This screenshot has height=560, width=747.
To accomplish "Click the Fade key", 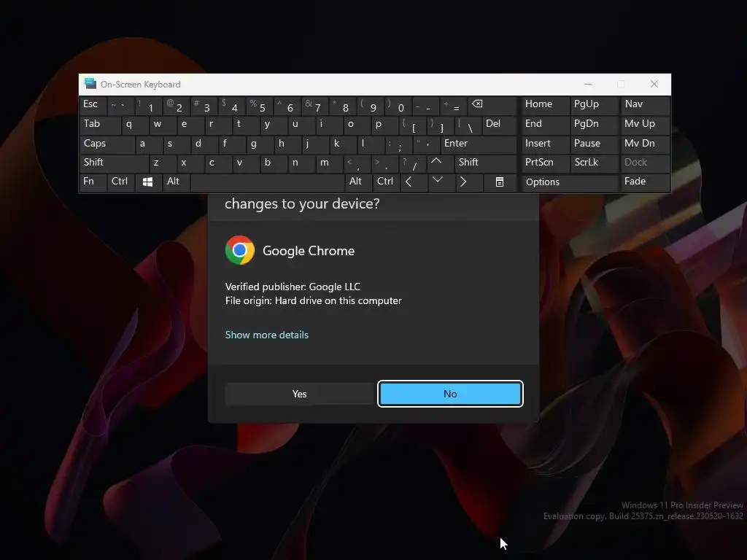I will tap(646, 182).
